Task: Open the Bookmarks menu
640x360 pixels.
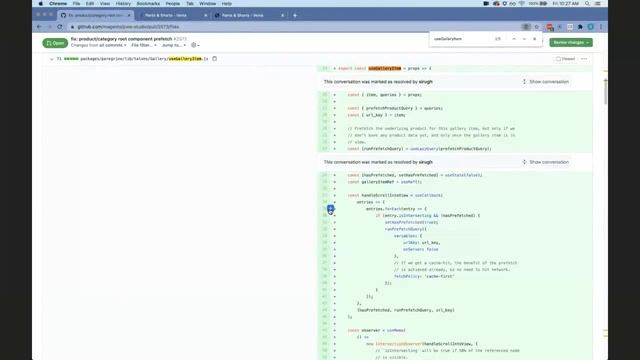Action: click(148, 4)
